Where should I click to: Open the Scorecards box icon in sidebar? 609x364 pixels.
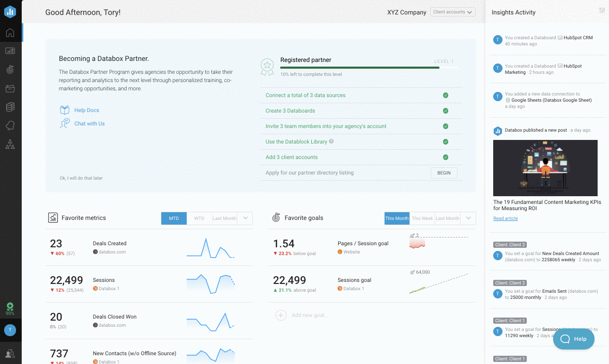pyautogui.click(x=10, y=88)
